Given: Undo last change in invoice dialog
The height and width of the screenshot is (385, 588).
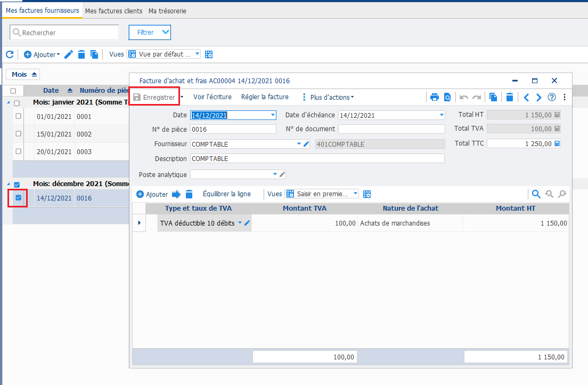Looking at the screenshot, I should (464, 97).
